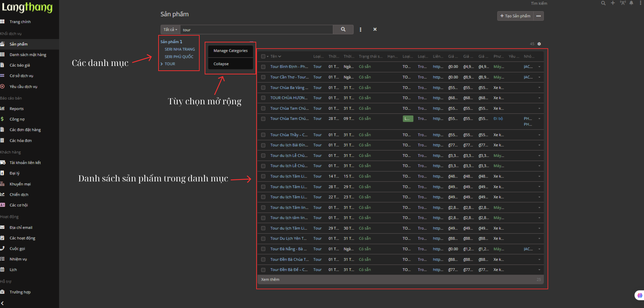The width and height of the screenshot is (644, 308).
Task: Tick the Tour Đền Bà Đế row checkbox
Action: [x=263, y=270]
